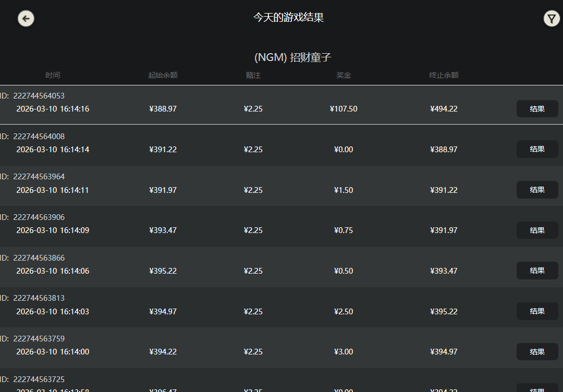Open 结果 for round ID 222744564053
This screenshot has width=563, height=392.
[x=537, y=109]
